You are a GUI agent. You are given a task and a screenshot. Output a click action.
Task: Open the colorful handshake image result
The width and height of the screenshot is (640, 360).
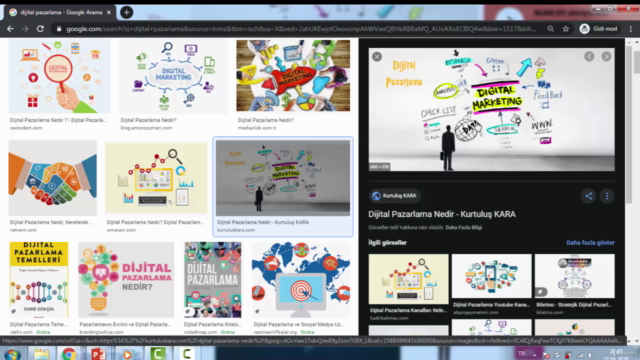pos(53,178)
